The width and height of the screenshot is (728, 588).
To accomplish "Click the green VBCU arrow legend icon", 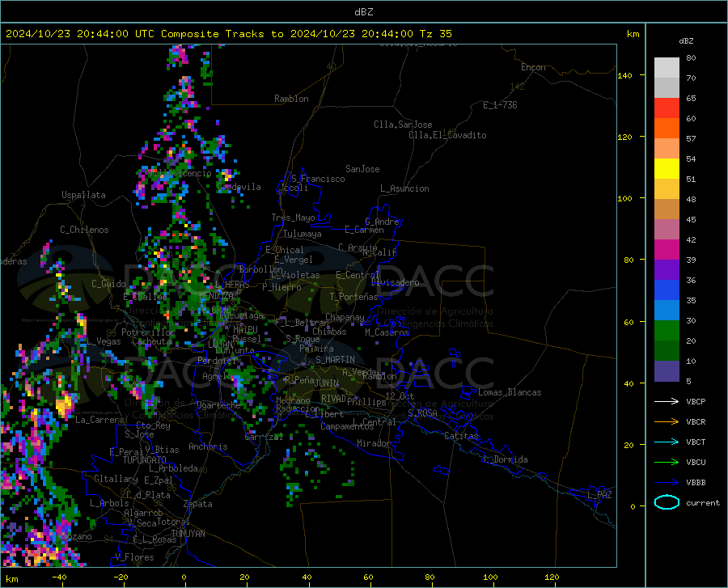I will (667, 463).
